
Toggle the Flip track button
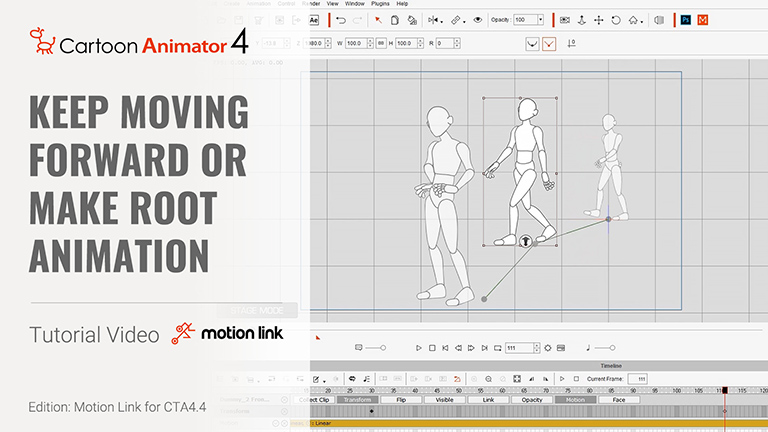(401, 400)
